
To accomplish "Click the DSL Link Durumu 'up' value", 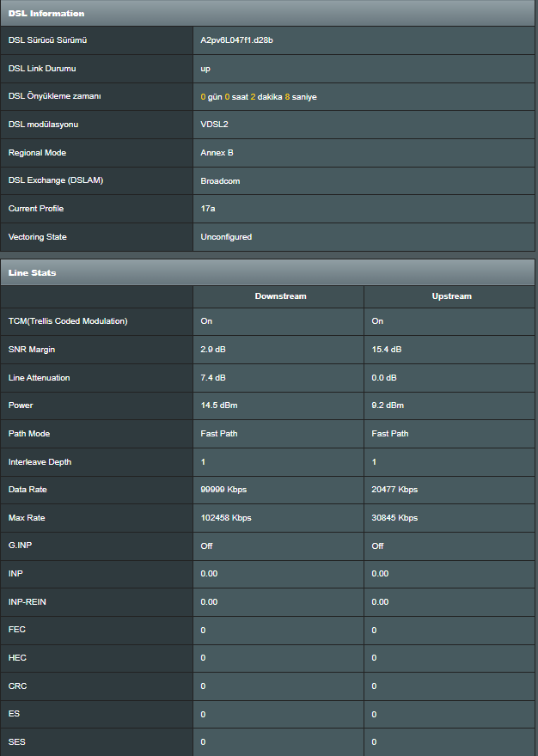I will point(205,69).
